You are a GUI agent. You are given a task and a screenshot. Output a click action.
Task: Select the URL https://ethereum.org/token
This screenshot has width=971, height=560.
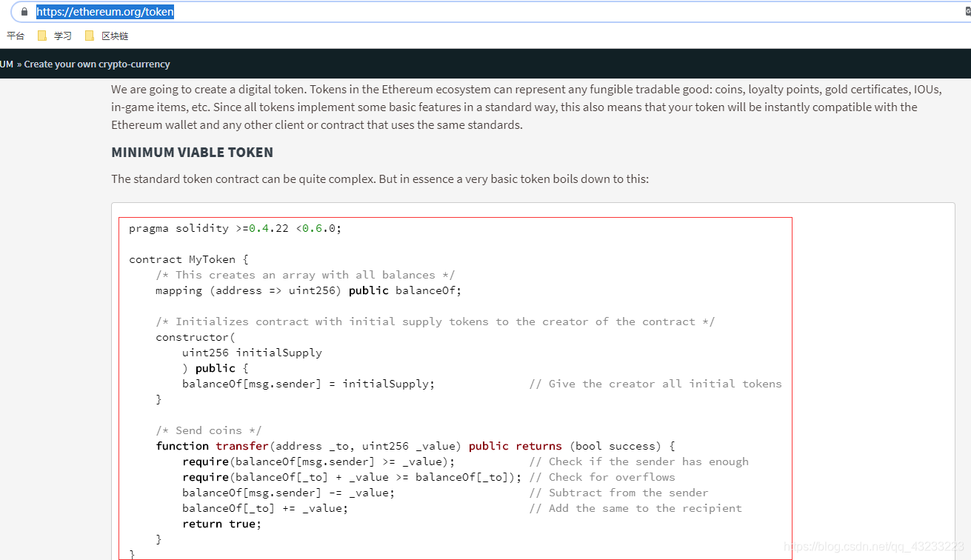pyautogui.click(x=104, y=12)
